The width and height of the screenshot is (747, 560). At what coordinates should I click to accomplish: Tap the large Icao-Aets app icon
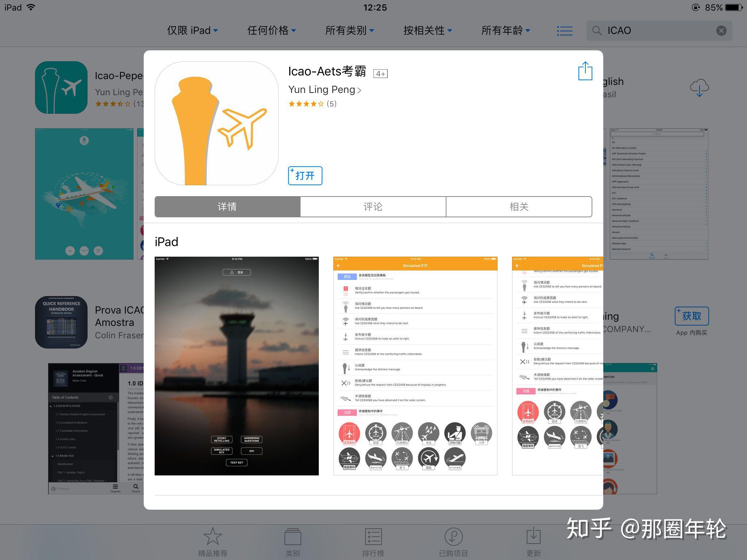[217, 123]
